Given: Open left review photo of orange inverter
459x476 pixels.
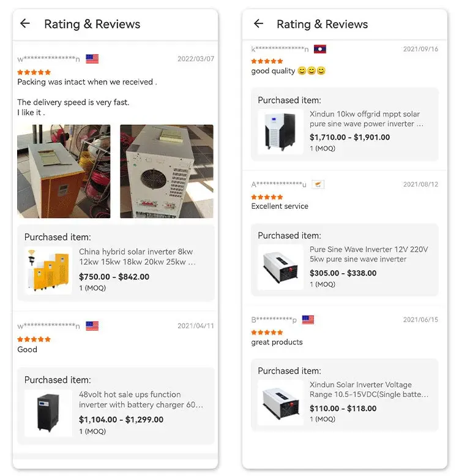Looking at the screenshot, I should click(64, 171).
